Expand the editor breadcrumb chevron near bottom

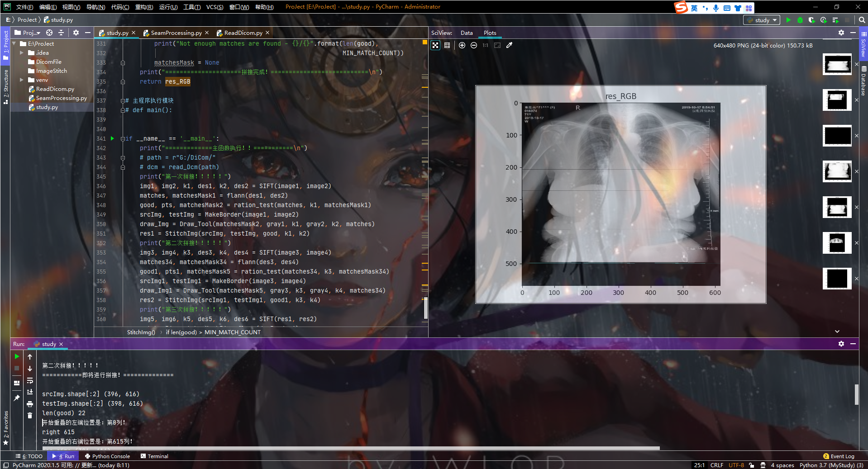[x=837, y=332]
